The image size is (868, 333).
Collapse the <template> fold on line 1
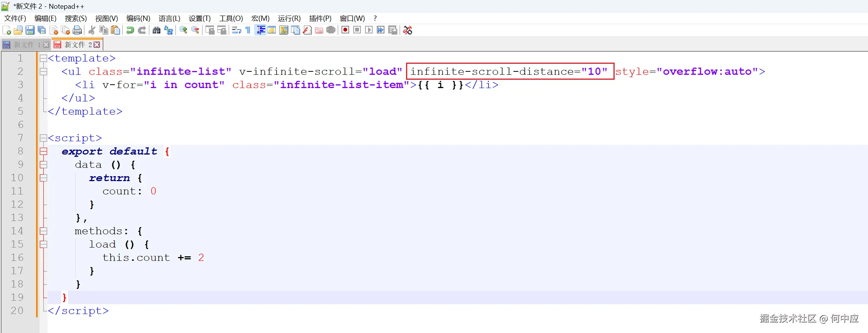pyautogui.click(x=44, y=58)
